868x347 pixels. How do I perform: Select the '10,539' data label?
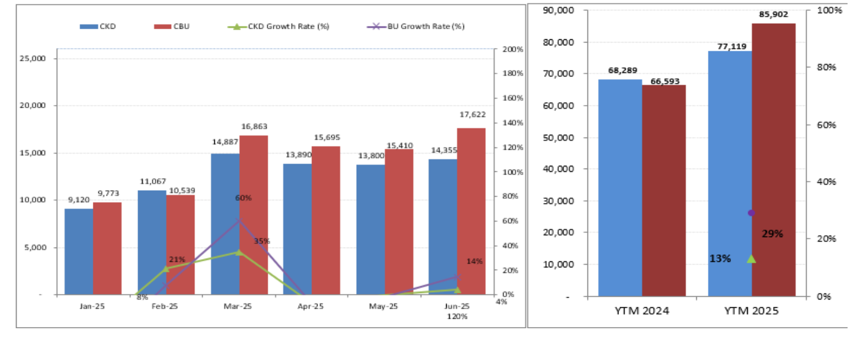182,191
